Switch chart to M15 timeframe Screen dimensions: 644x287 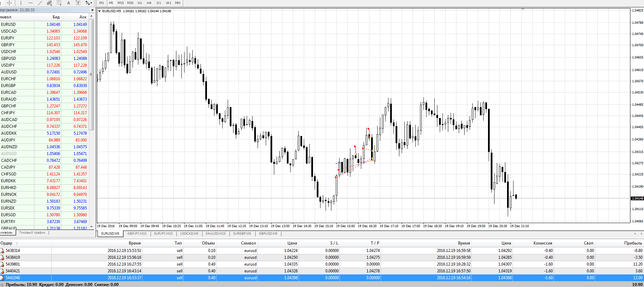121,3
